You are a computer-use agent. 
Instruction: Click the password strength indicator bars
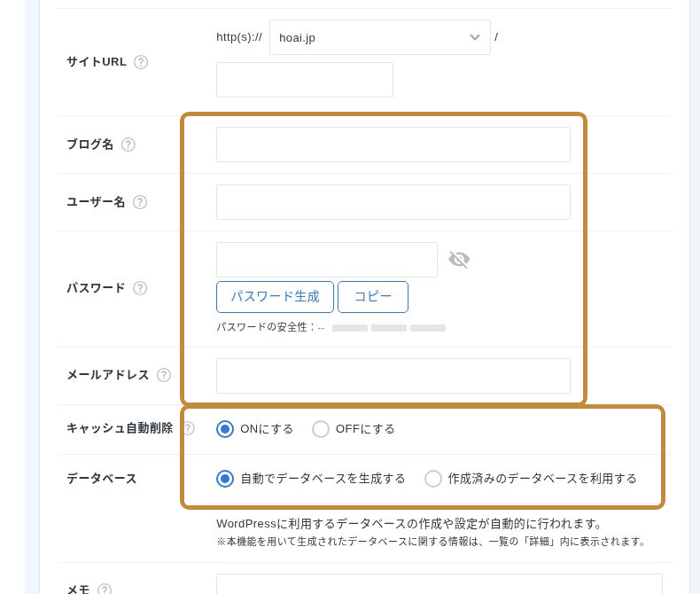click(389, 328)
